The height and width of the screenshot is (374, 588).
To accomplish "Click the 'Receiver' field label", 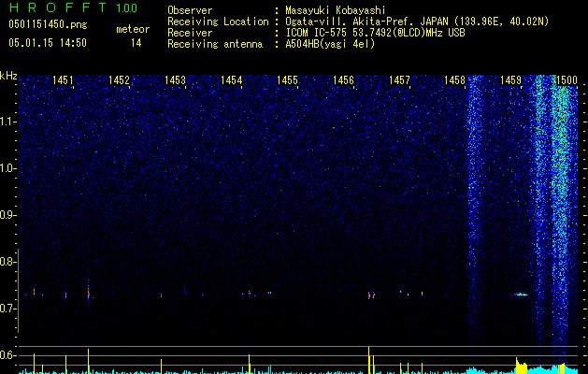I will click(x=190, y=33).
